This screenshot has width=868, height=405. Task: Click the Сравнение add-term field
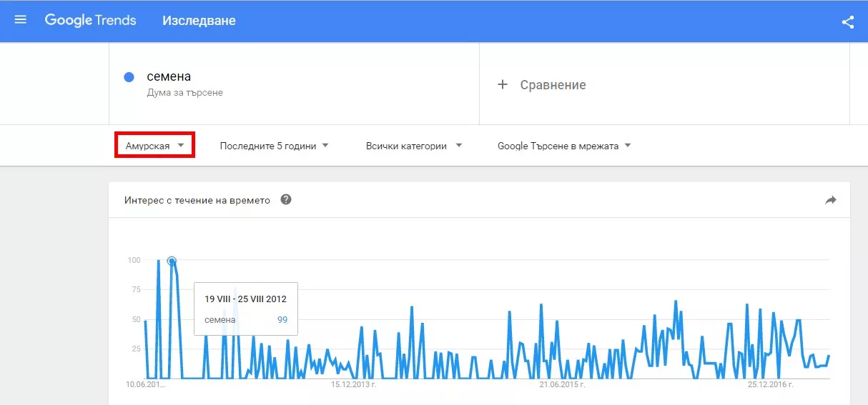[553, 85]
